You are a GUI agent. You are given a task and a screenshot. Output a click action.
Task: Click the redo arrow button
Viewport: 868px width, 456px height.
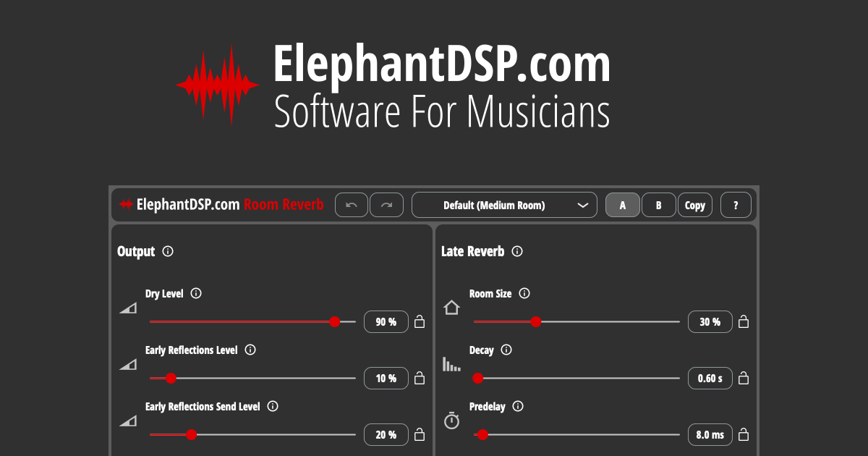[386, 205]
